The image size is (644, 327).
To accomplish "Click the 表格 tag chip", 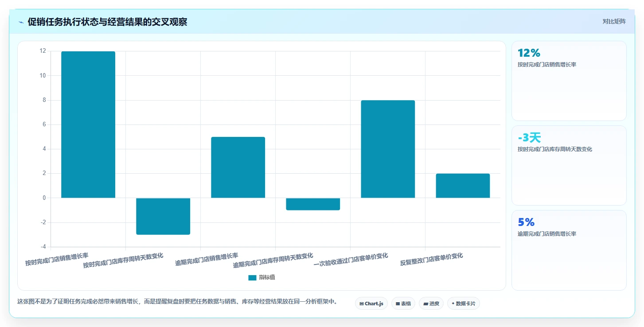I will coord(403,304).
